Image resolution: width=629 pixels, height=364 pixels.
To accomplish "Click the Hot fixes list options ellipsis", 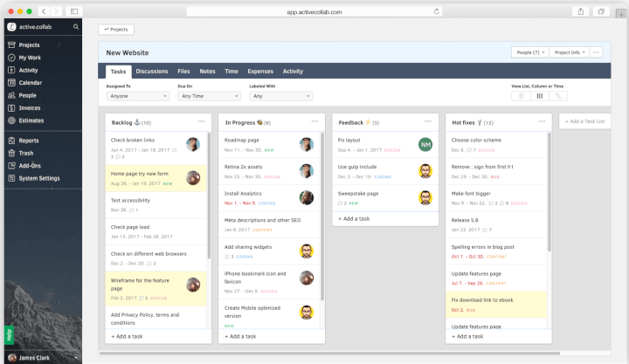I will (542, 122).
